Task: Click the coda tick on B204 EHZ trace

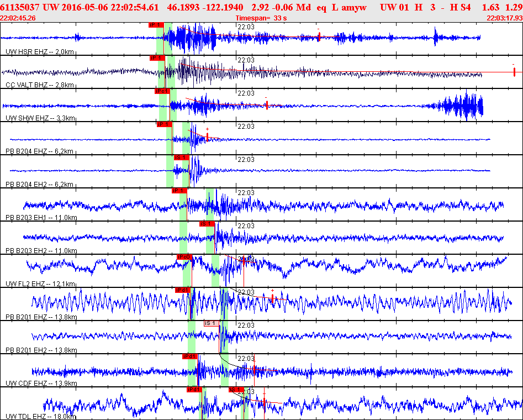Action: click(208, 137)
